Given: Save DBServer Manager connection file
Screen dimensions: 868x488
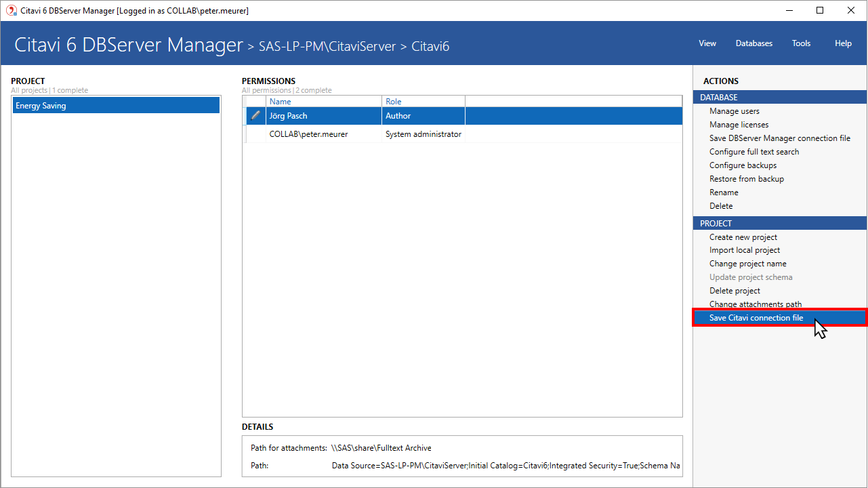Looking at the screenshot, I should pos(779,138).
